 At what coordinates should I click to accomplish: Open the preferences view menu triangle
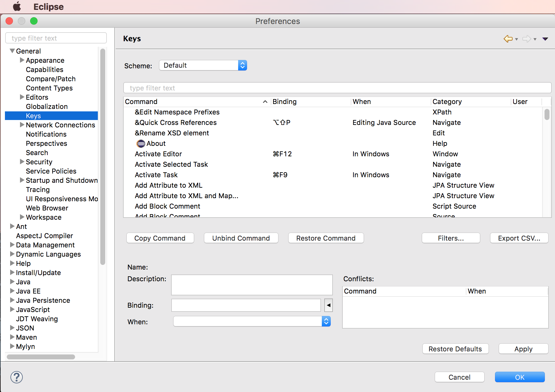click(545, 39)
